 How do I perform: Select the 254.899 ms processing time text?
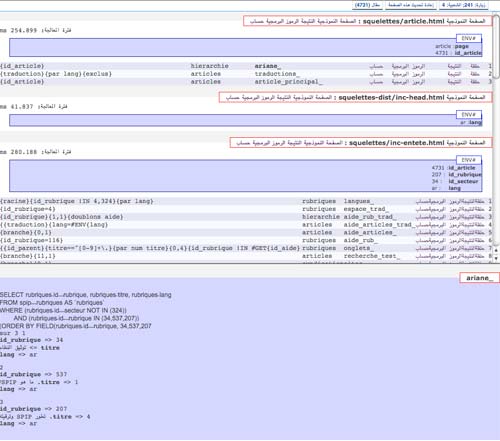36,30
